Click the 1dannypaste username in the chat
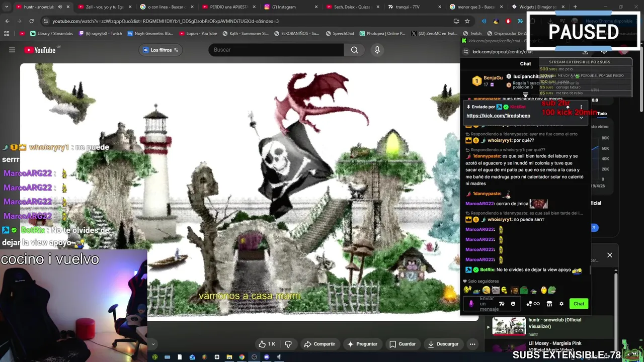The width and height of the screenshot is (644, 362). [x=487, y=156]
